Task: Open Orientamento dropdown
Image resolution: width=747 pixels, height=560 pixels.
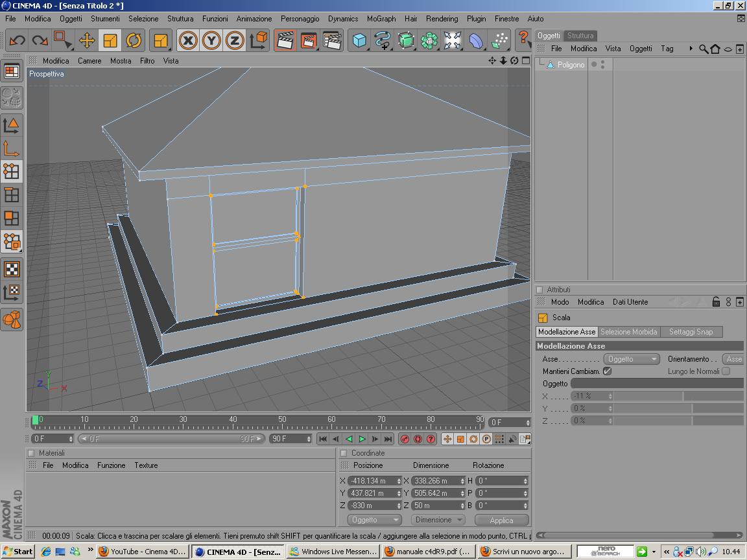Action: point(733,359)
